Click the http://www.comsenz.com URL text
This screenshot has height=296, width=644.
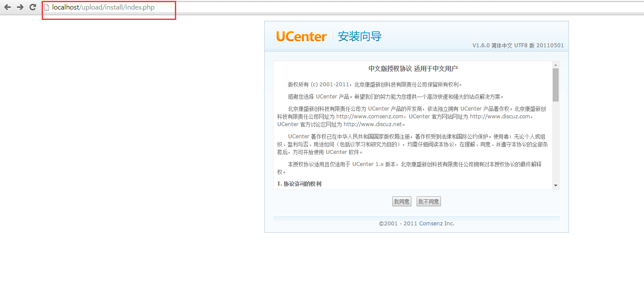click(370, 117)
